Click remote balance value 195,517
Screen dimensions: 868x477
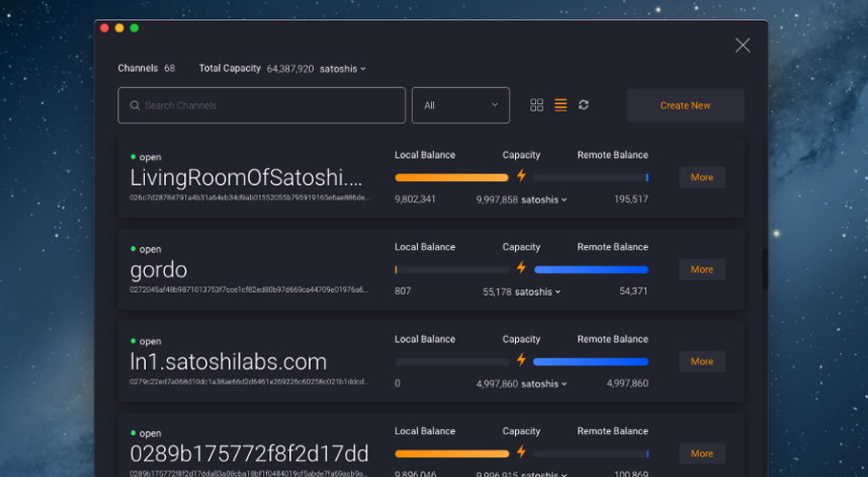pos(631,199)
